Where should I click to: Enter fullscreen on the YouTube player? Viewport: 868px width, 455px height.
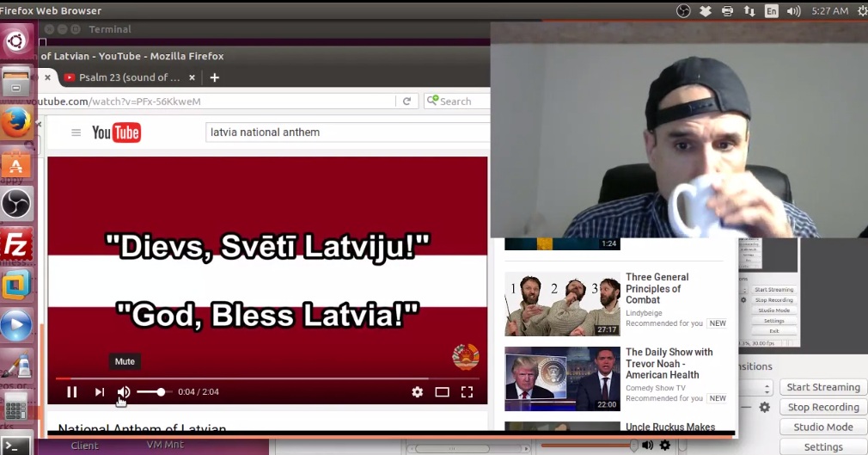click(x=468, y=392)
